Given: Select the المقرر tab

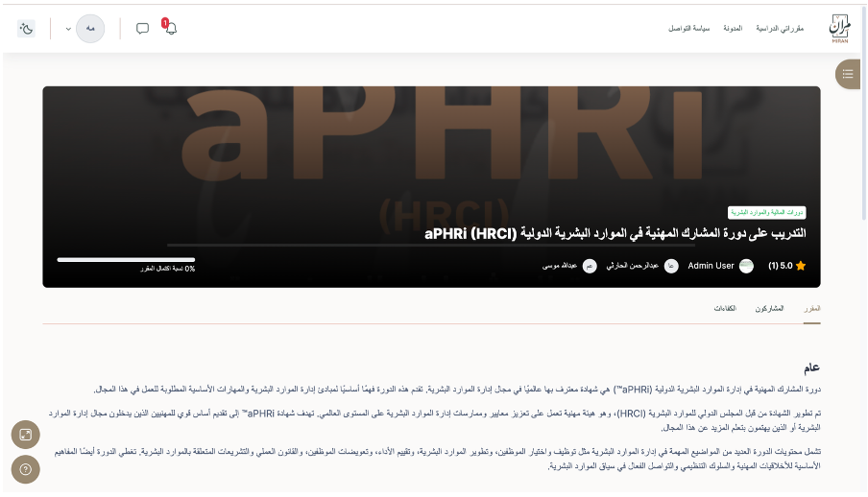Looking at the screenshot, I should point(811,309).
